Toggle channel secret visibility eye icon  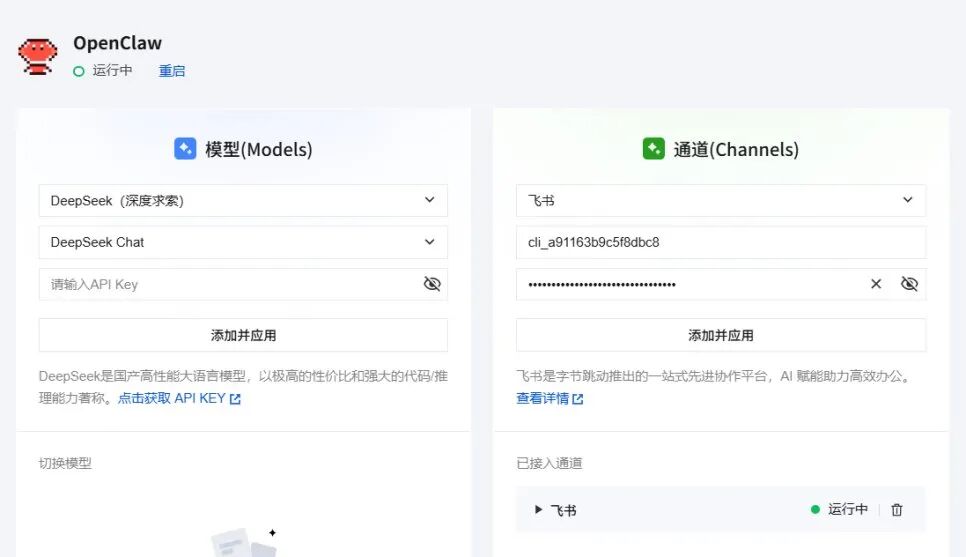909,283
